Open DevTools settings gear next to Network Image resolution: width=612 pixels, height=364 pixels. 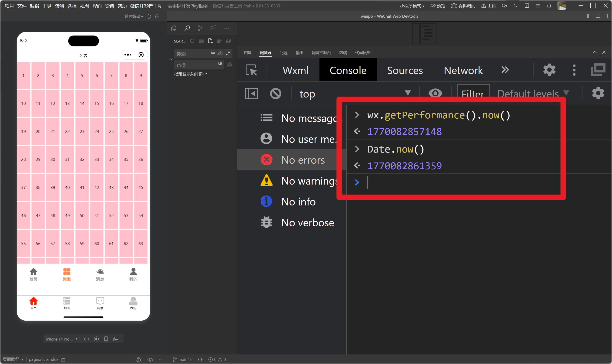click(549, 70)
